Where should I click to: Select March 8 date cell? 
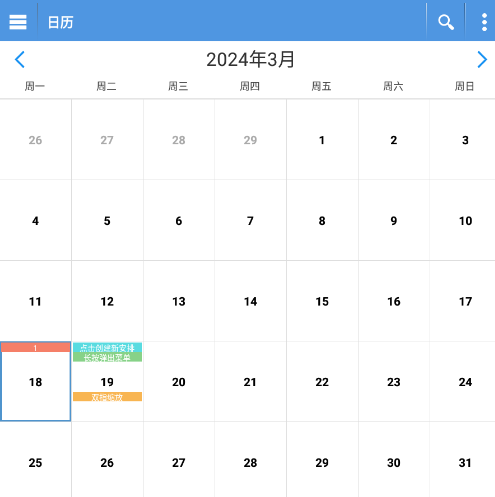click(322, 220)
